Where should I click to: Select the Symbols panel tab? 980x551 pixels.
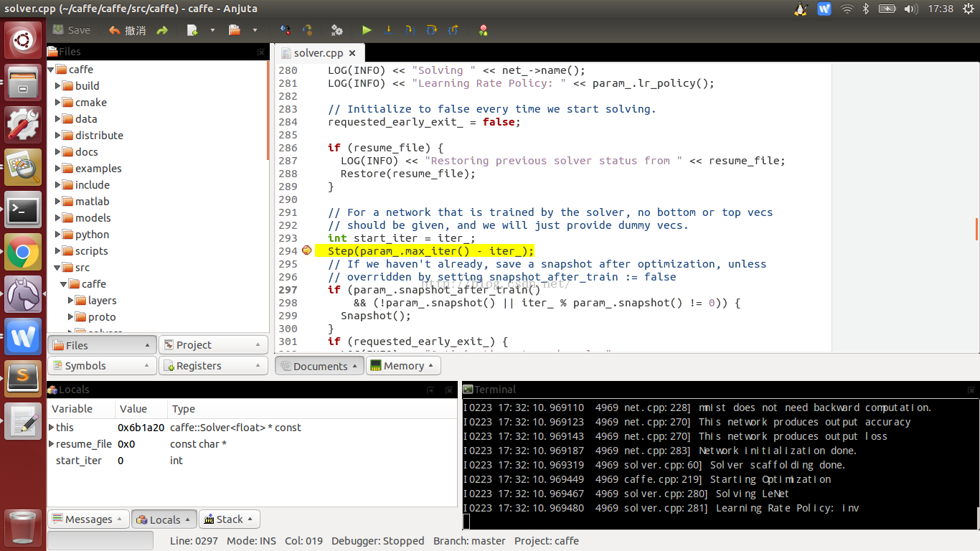pos(85,366)
